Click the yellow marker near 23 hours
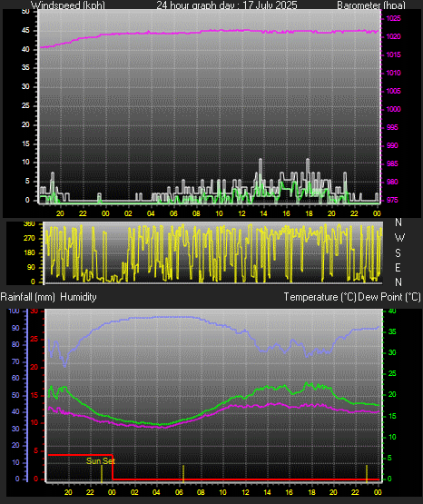 [x=367, y=474]
